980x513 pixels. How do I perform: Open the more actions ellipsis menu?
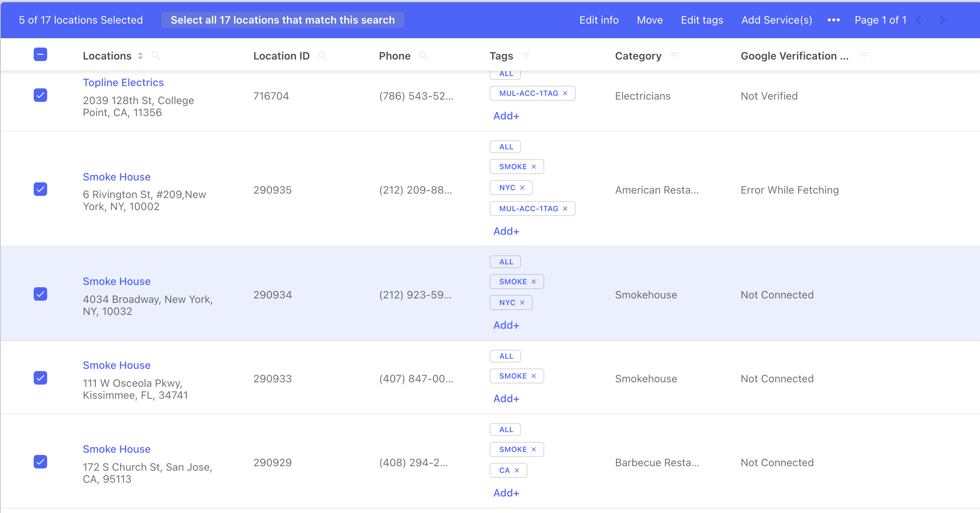833,20
